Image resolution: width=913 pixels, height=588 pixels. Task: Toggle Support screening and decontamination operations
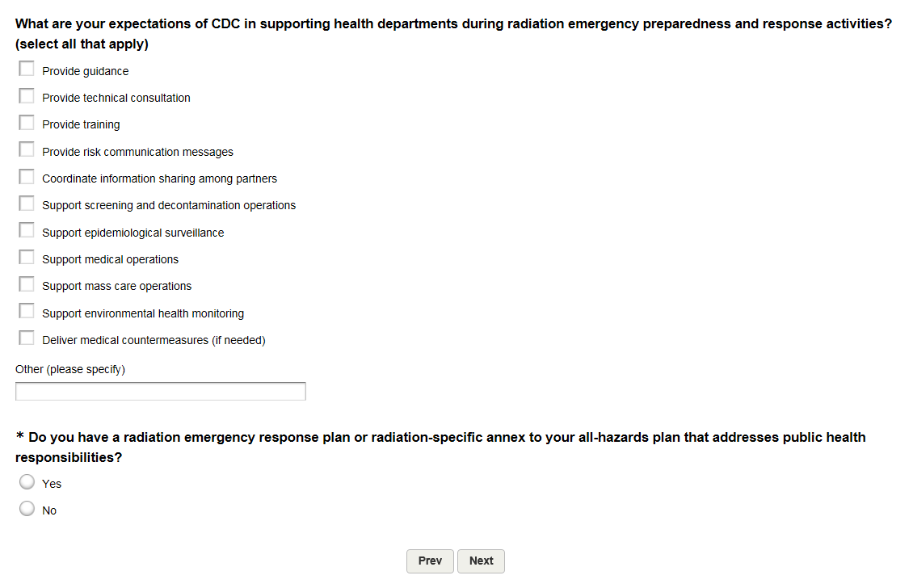pos(27,204)
